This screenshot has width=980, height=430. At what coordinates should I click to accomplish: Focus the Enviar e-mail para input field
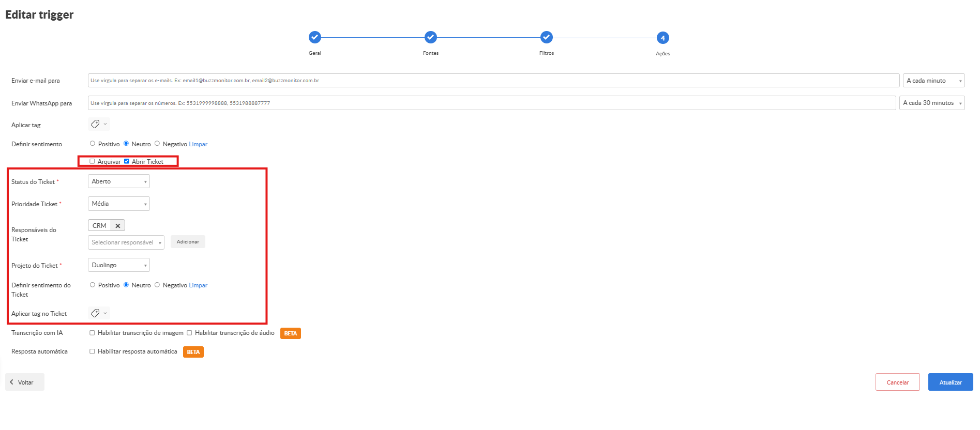click(x=493, y=81)
